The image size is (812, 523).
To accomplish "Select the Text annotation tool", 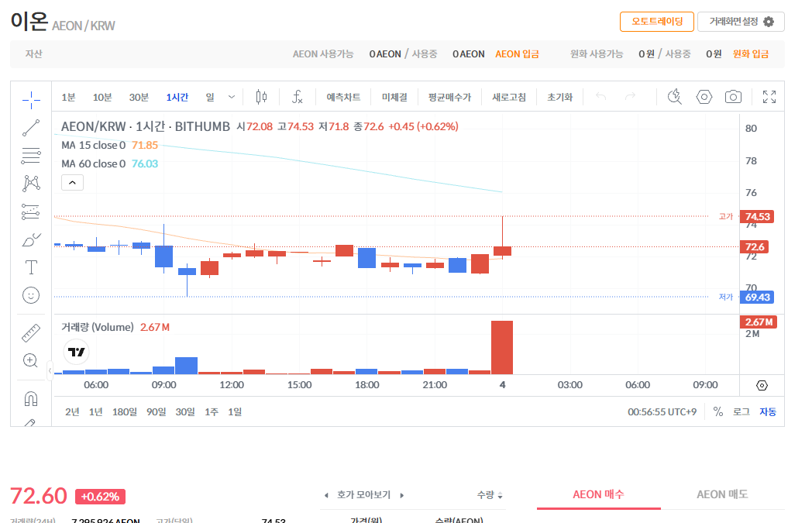I will pyautogui.click(x=31, y=268).
